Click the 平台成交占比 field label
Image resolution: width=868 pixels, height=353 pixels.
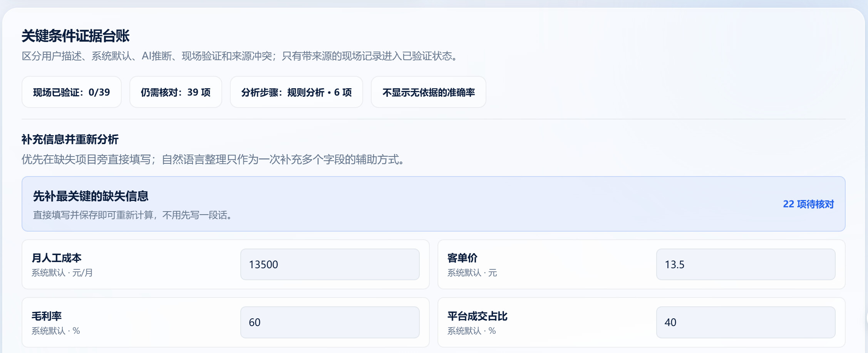tap(478, 316)
